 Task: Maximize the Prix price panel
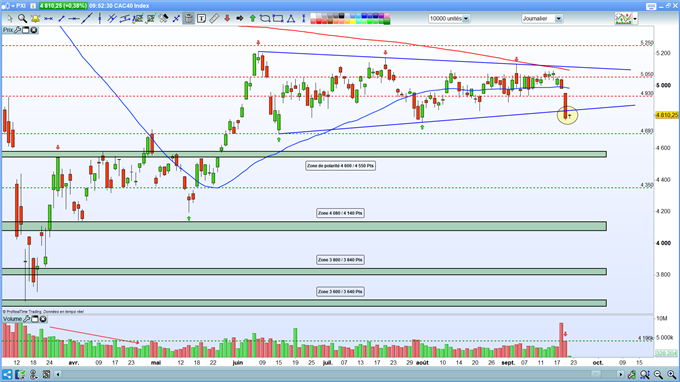coord(26,30)
